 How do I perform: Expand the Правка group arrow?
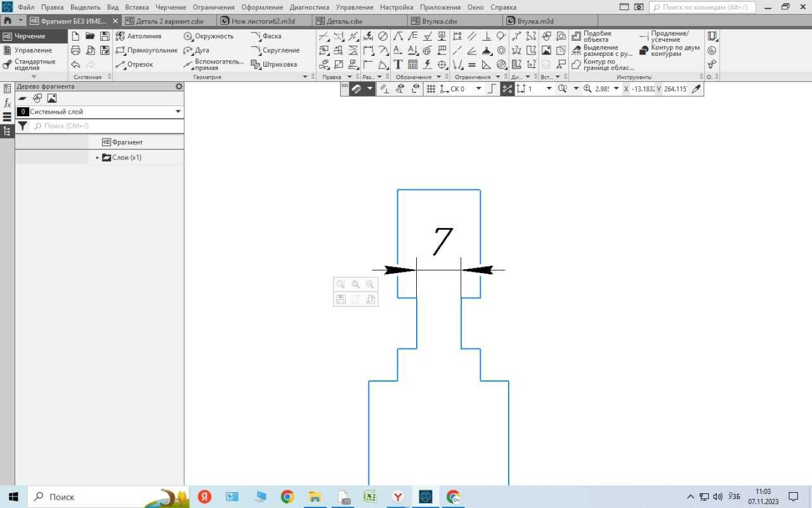click(x=350, y=77)
